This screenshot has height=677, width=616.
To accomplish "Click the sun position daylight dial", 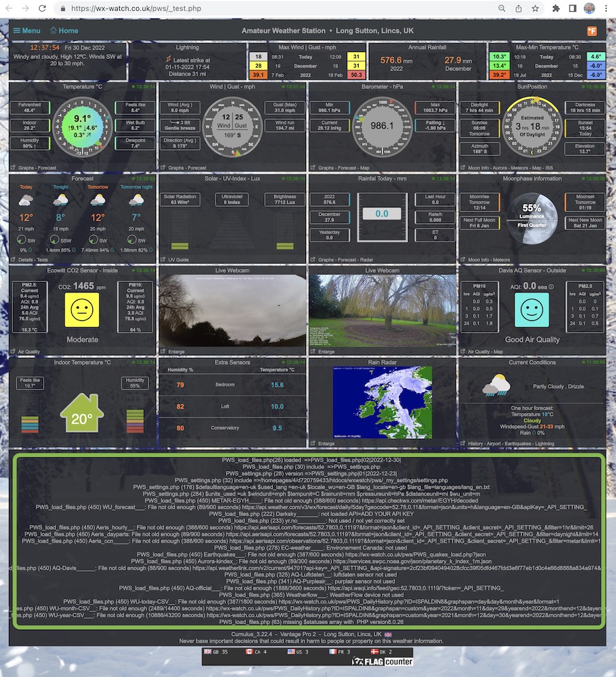I will tap(532, 127).
